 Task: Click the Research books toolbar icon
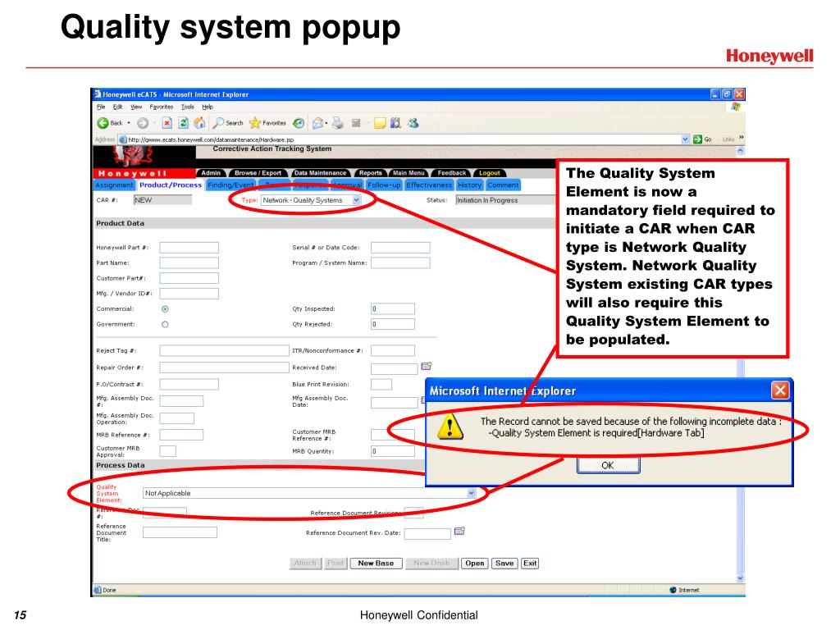click(395, 123)
